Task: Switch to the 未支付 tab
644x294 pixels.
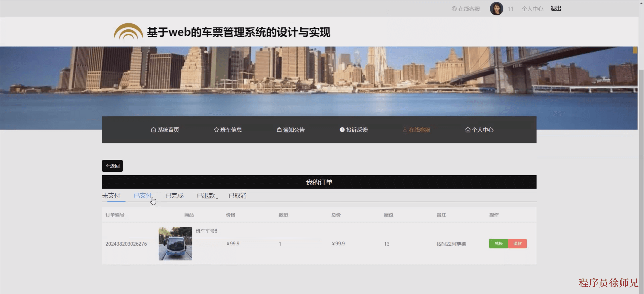Action: (111, 195)
